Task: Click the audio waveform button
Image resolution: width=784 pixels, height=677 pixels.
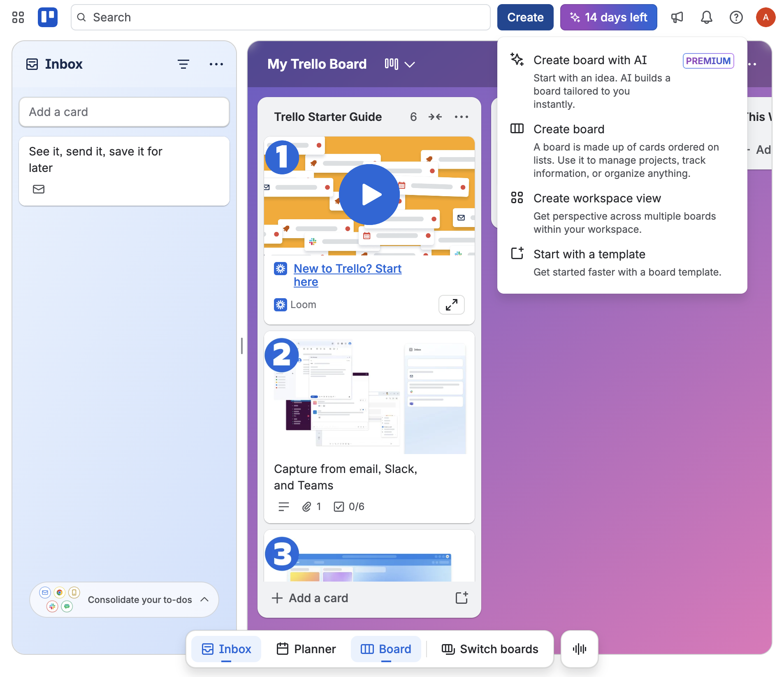Action: [580, 649]
